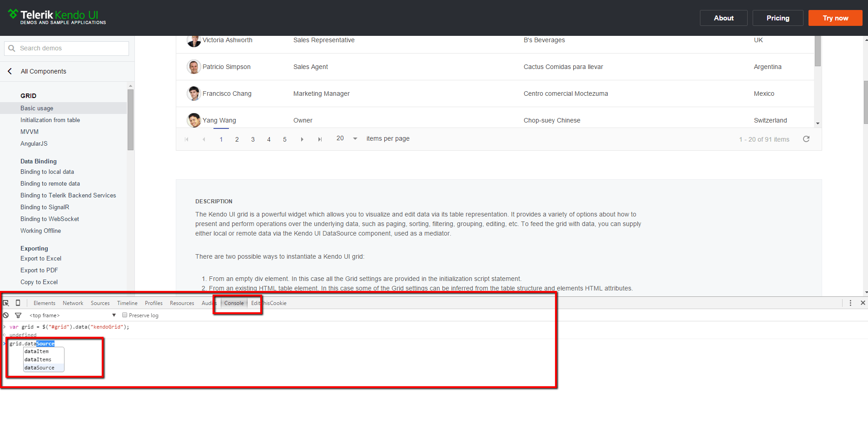Open Initialization from table demo
This screenshot has height=433, width=868.
coord(50,120)
